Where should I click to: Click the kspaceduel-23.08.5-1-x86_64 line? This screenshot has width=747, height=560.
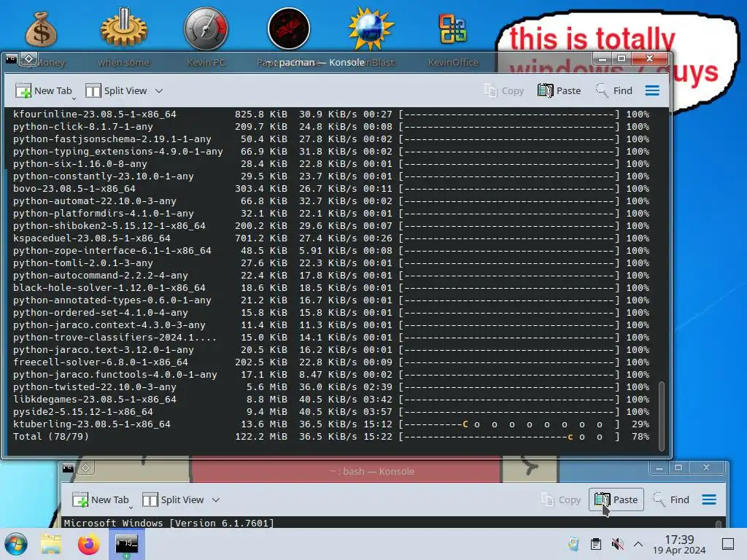click(x=331, y=238)
